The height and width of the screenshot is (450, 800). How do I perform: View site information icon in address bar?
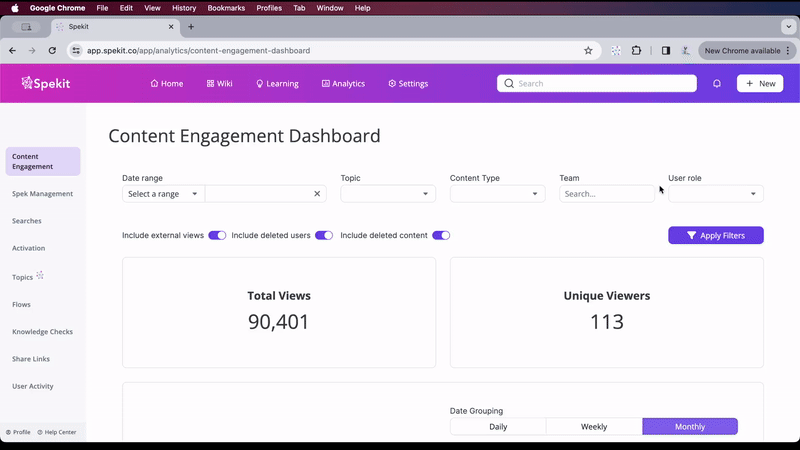(76, 51)
